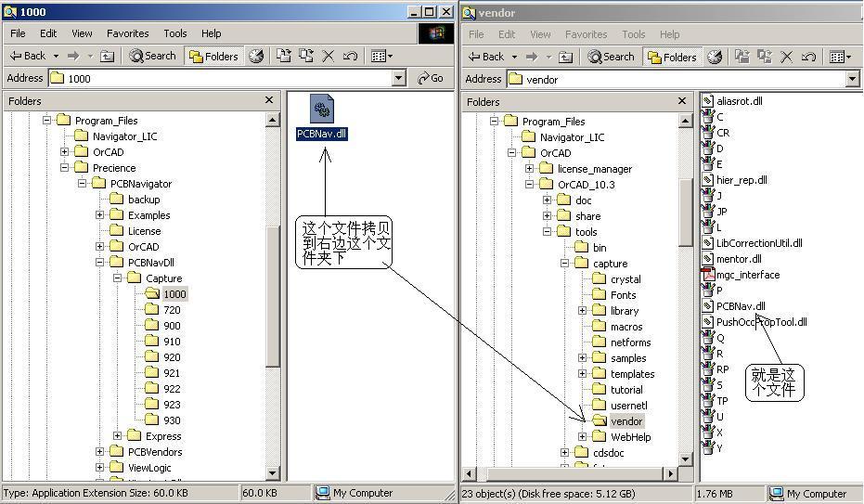Open Edit menu in 1000 window

click(48, 33)
